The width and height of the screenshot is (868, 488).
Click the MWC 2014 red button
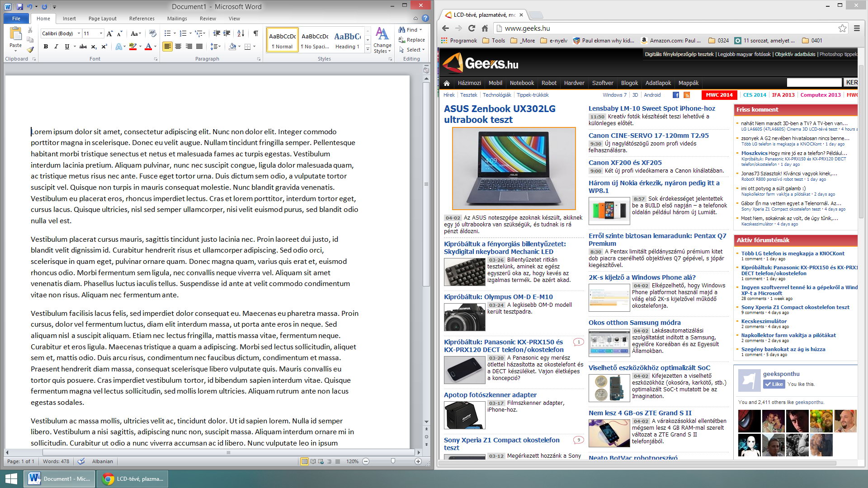tap(719, 95)
